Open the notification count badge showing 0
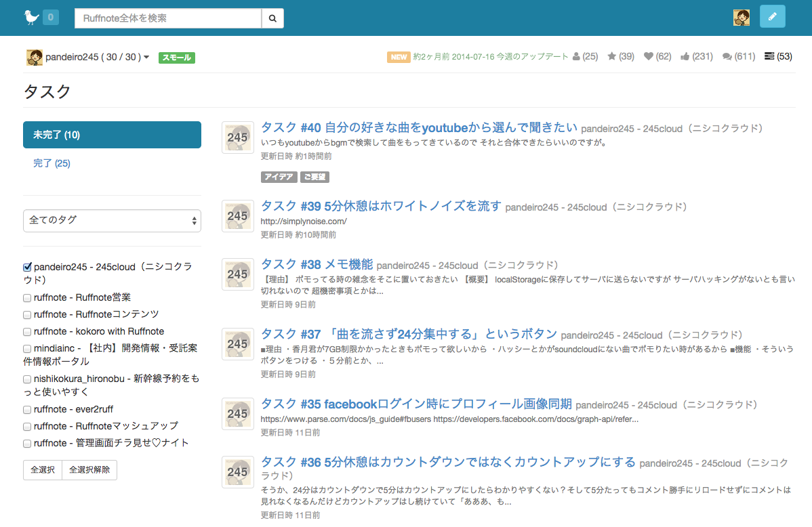The image size is (812, 527). 50,17
